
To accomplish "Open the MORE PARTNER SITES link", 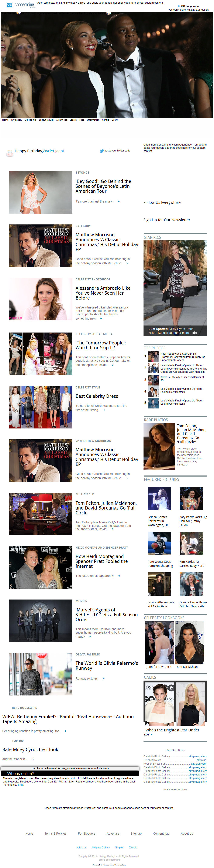I will click(x=175, y=789).
